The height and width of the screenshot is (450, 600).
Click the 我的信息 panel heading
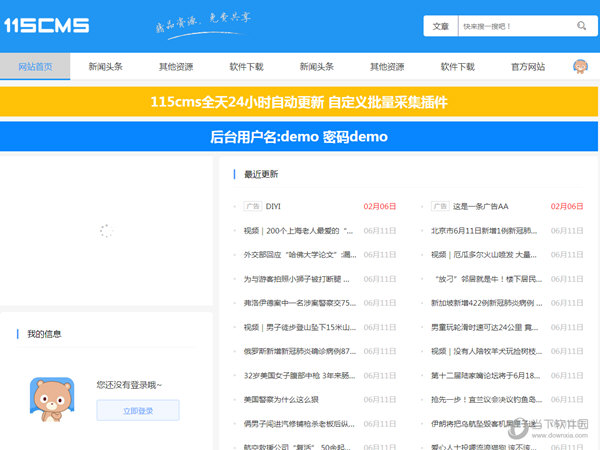pyautogui.click(x=44, y=334)
